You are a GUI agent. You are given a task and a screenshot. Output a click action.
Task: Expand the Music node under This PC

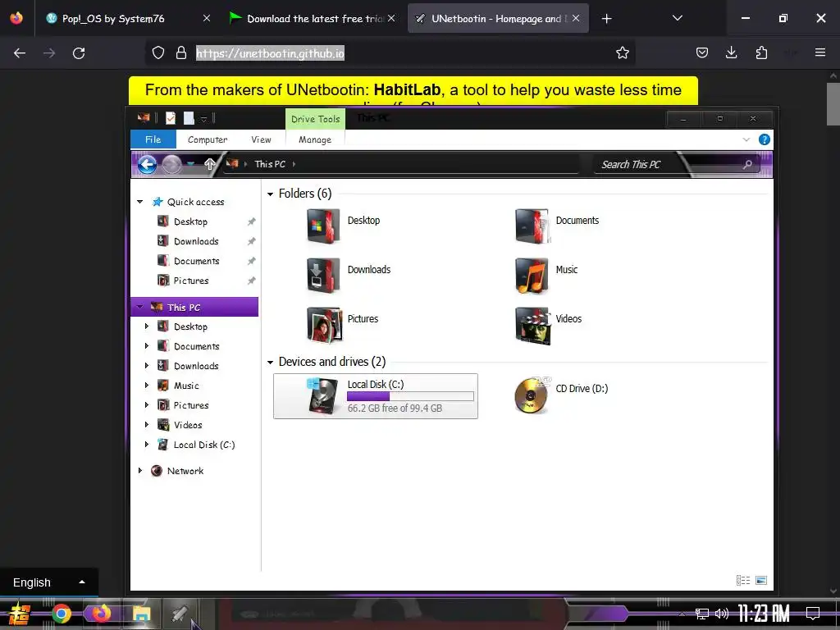pos(146,386)
